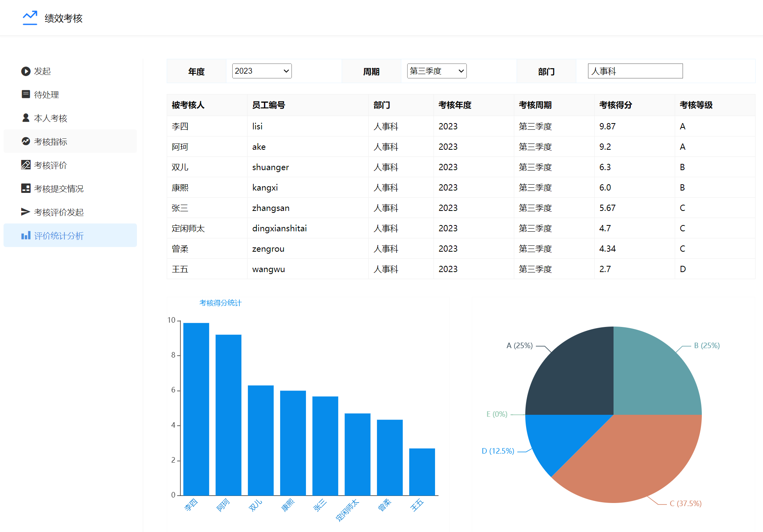Image resolution: width=763 pixels, height=532 pixels.
Task: Click the 绩效考核 trend logo icon
Action: [30, 18]
